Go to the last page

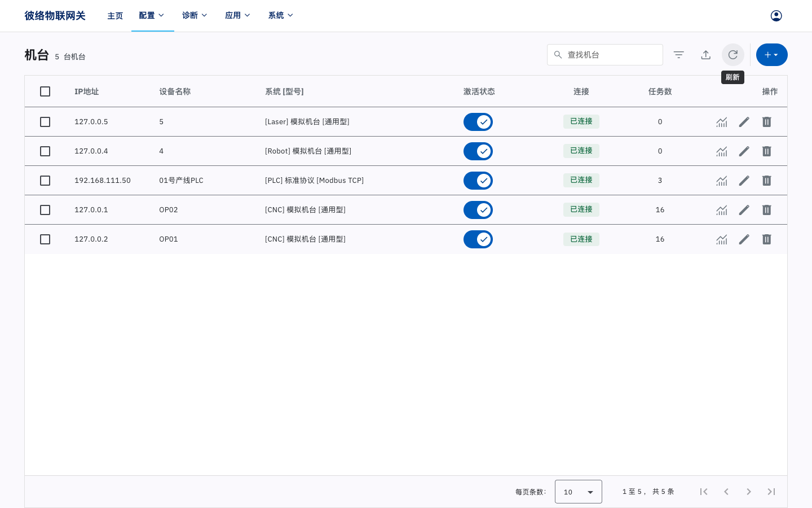771,492
